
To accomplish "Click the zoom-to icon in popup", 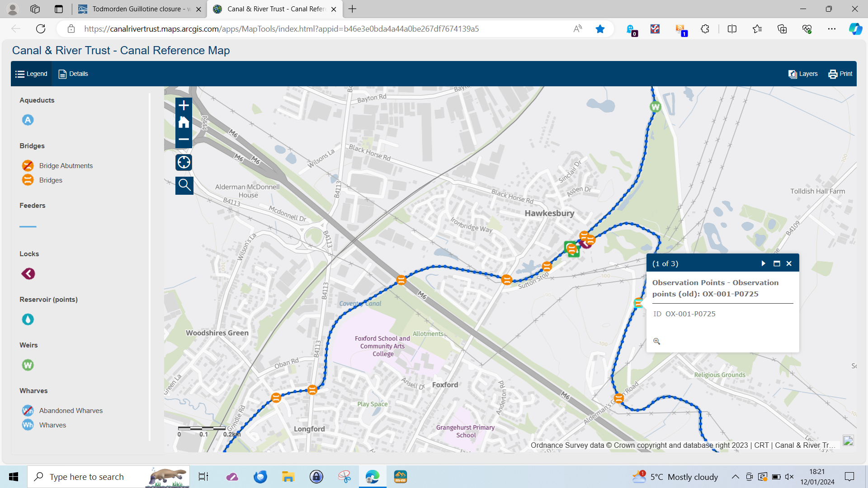I will [657, 341].
